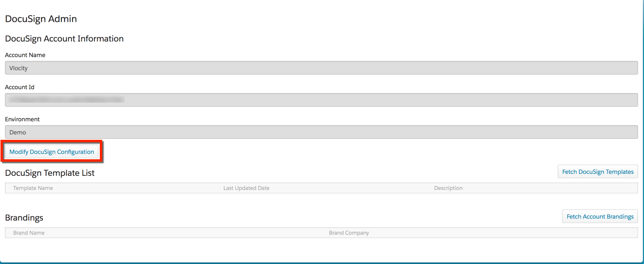Click the Brand Company column header
This screenshot has width=644, height=264.
349,233
